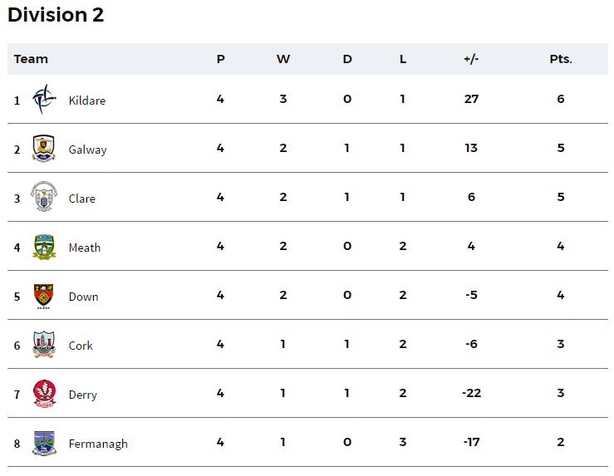The height and width of the screenshot is (476, 614).
Task: Click the Meath team crest
Action: [44, 247]
